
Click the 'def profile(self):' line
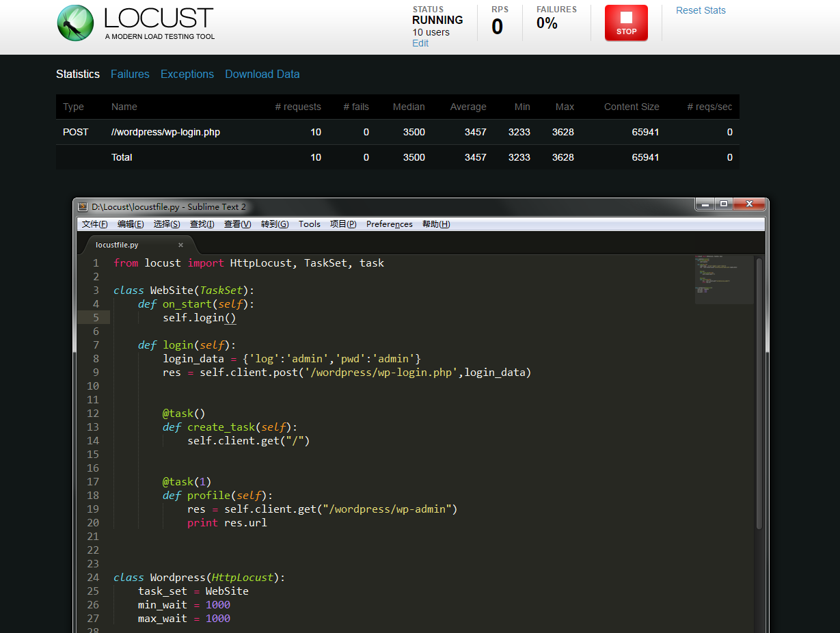(218, 495)
